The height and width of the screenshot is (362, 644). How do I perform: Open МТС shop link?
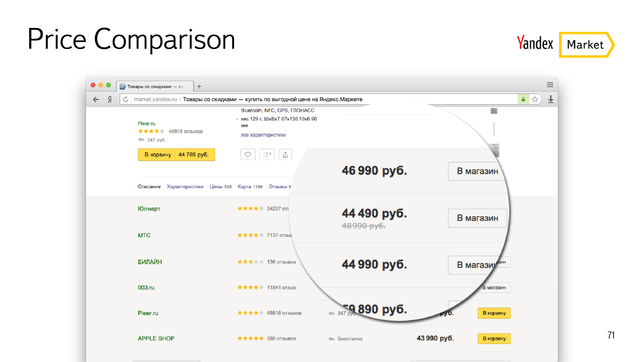click(144, 235)
